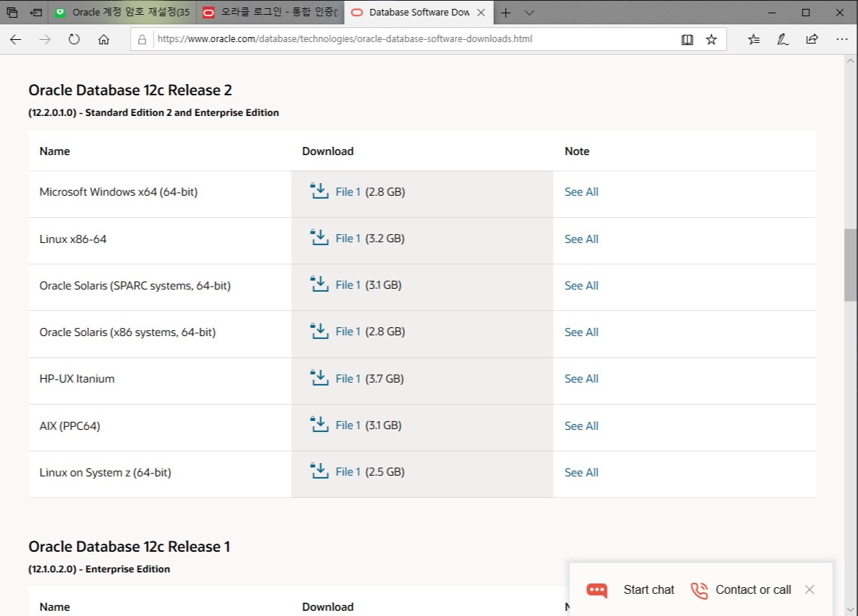Image resolution: width=858 pixels, height=616 pixels.
Task: Open the favorites hub icon
Action: point(754,39)
